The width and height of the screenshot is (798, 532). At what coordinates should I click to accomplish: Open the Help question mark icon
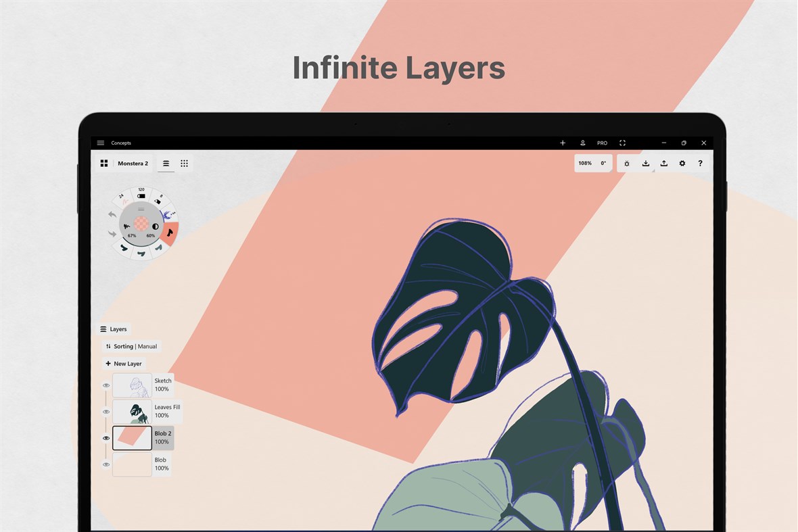point(701,164)
